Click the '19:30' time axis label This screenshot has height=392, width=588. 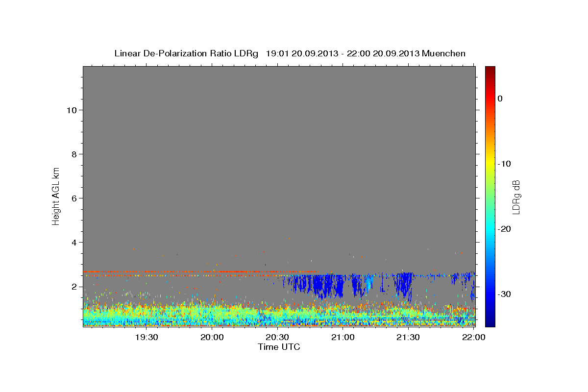pos(147,337)
